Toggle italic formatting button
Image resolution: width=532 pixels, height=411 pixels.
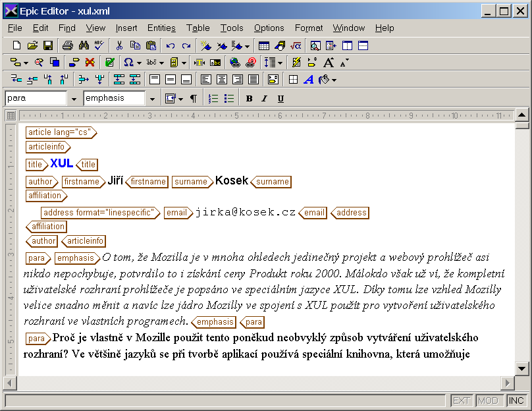coord(265,98)
